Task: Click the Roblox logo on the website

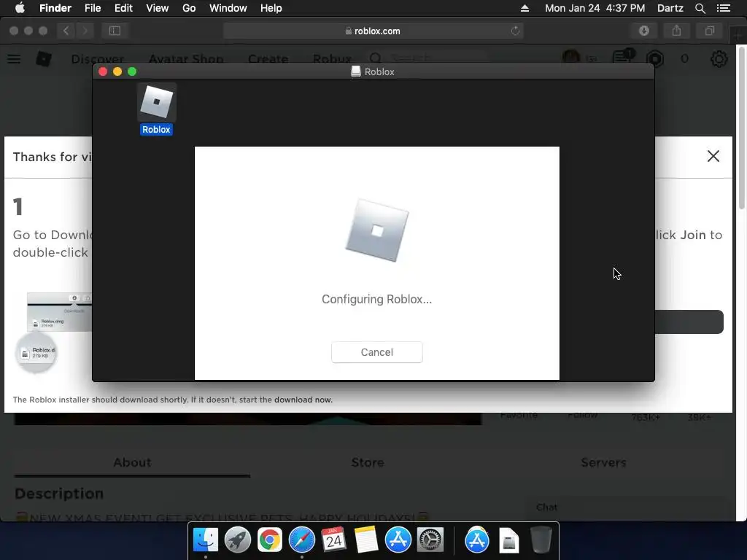Action: click(x=44, y=58)
